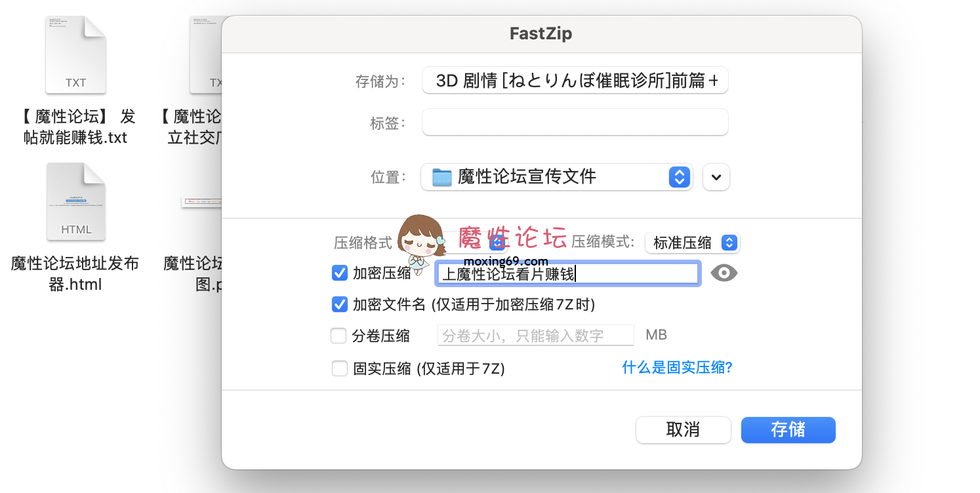This screenshot has width=980, height=493.
Task: Click the 魔性论坛地址发布器.html file name
Action: click(x=75, y=274)
